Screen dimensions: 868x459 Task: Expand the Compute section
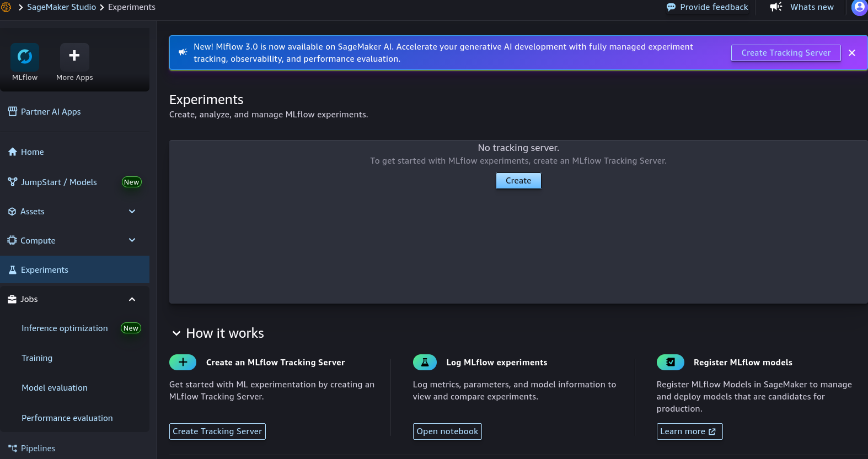[x=132, y=240]
